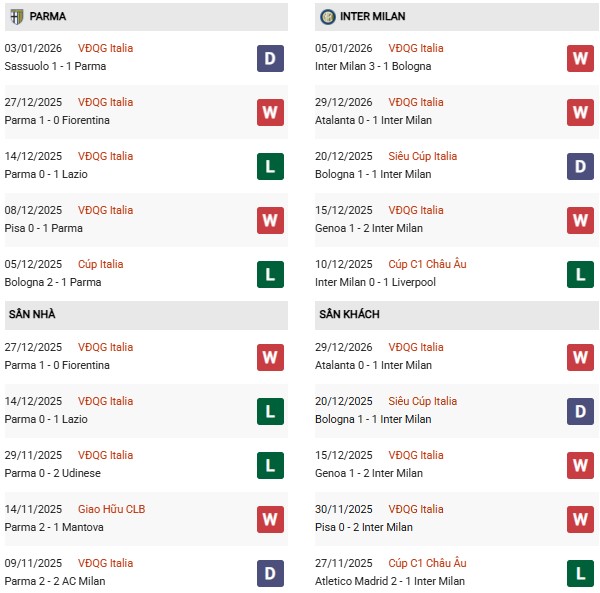Click the W badge for Parma 2-1 Mantova
The width and height of the screenshot is (600, 593).
270,519
